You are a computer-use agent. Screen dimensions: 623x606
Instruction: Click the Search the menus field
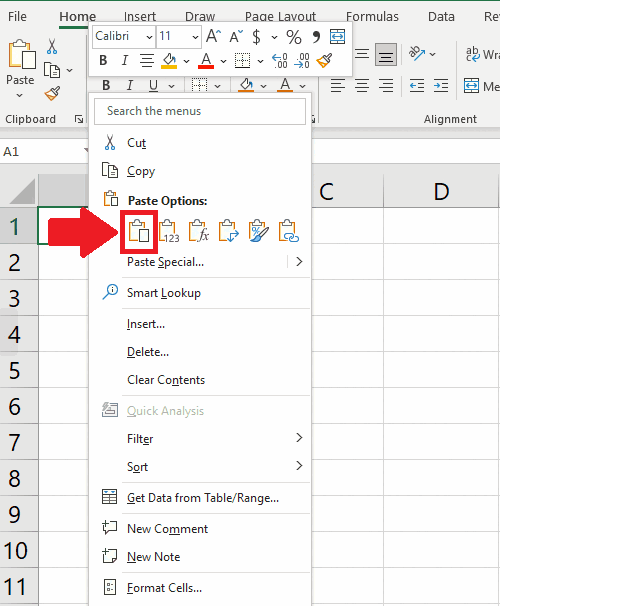[x=200, y=111]
